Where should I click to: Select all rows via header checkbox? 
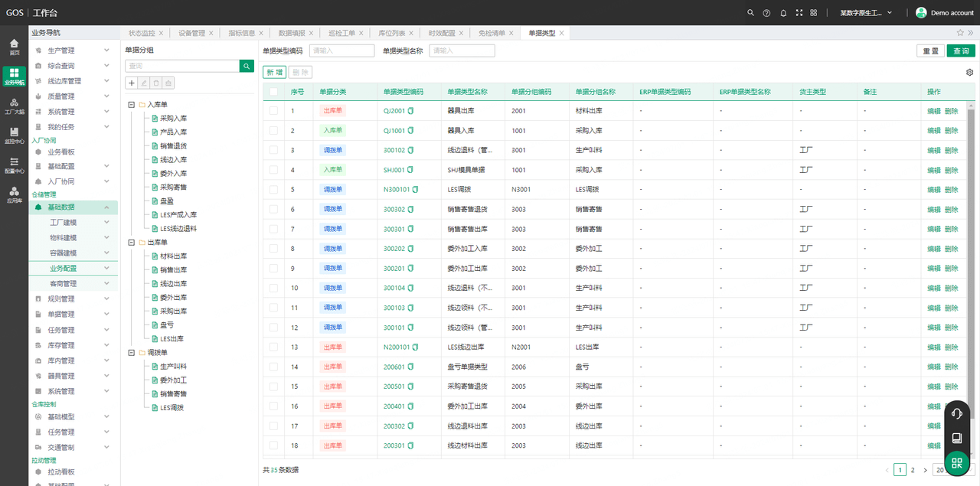click(273, 91)
